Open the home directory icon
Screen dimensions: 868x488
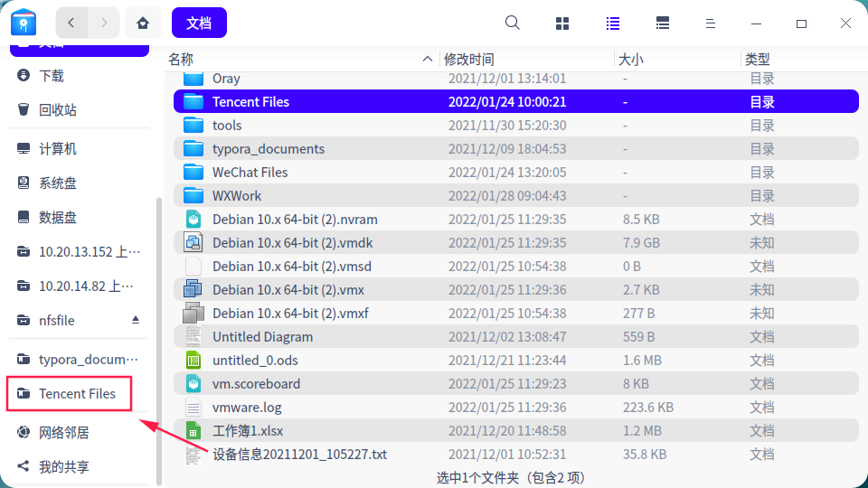coord(143,23)
